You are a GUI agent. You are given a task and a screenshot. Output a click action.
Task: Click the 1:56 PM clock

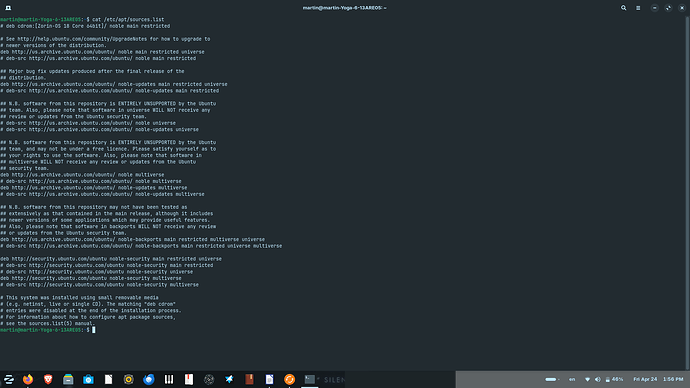(x=673, y=379)
